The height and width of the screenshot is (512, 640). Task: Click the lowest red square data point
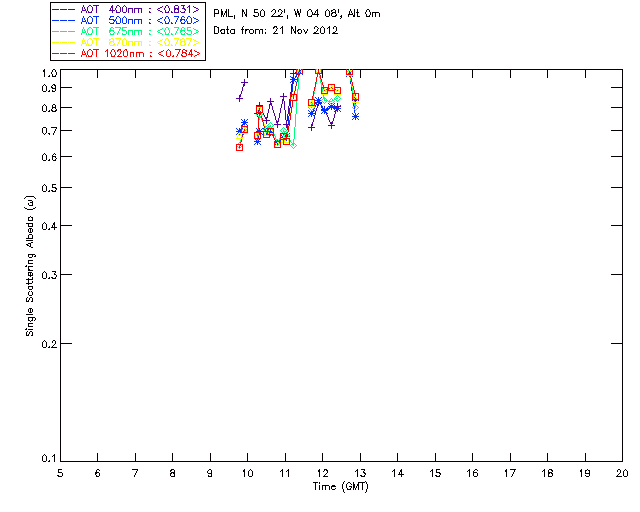click(x=240, y=147)
